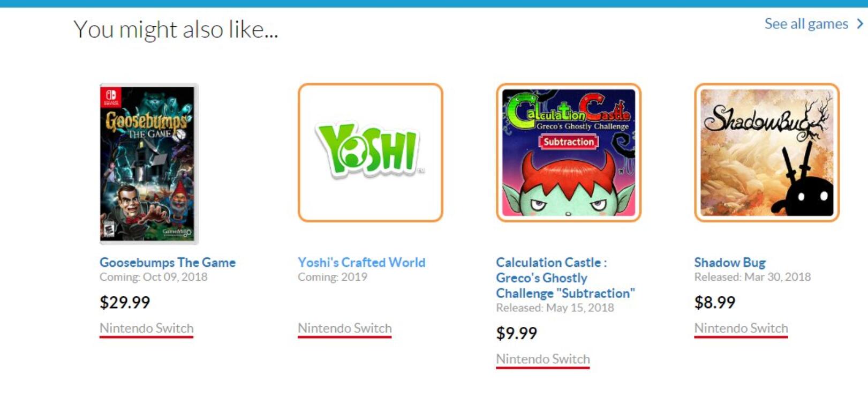Click the $8.99 Shadow Bug price
Viewport: 868px width, 404px height.
[714, 302]
